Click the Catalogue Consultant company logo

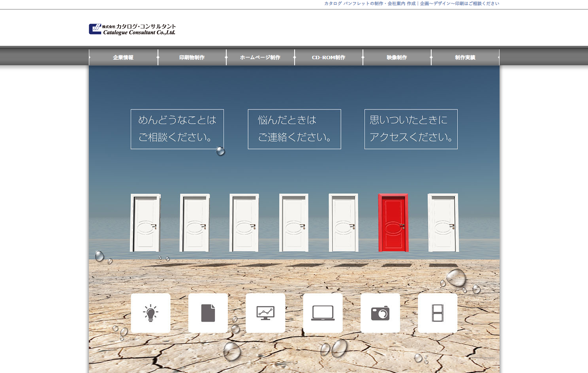tap(132, 29)
